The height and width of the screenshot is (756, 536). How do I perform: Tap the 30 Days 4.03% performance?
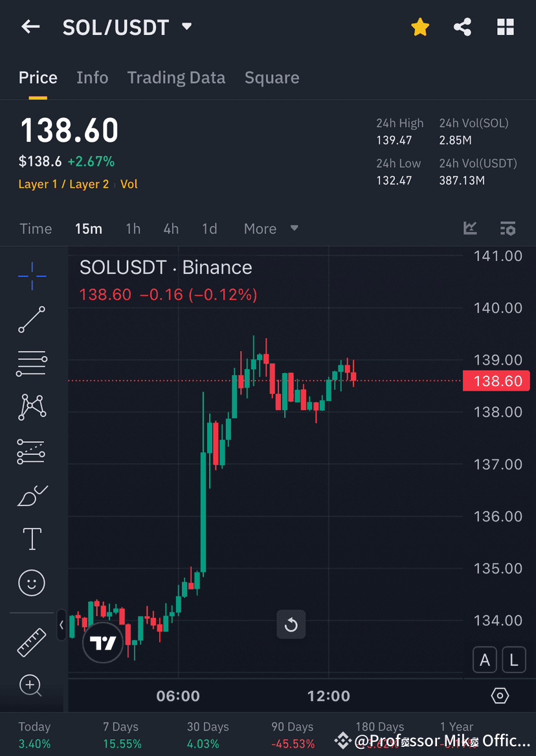[208, 735]
